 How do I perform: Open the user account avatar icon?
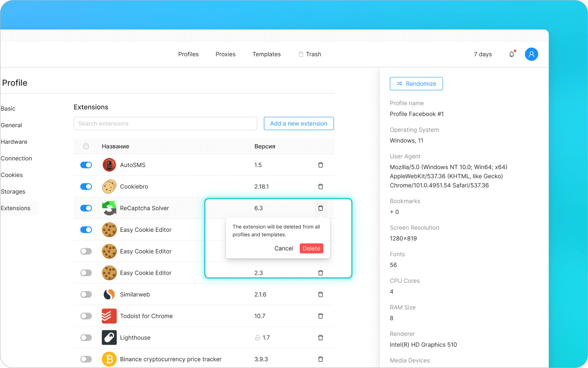(531, 54)
